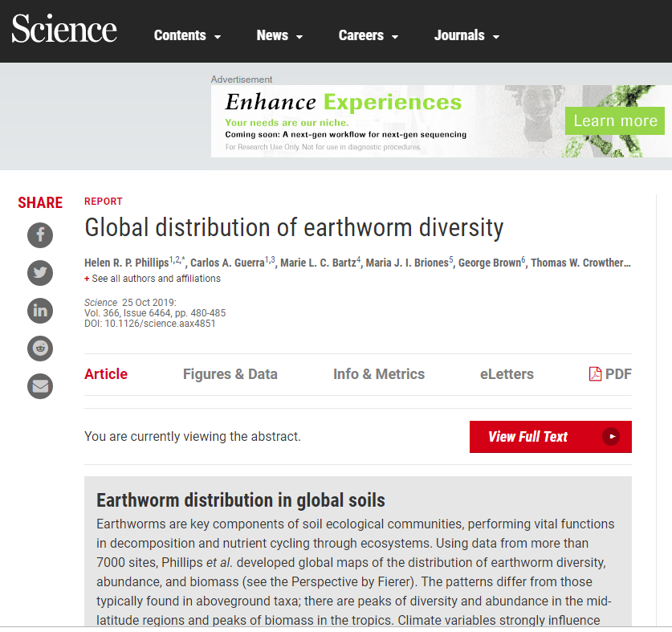The image size is (672, 632).
Task: Share article via email icon
Action: click(40, 386)
